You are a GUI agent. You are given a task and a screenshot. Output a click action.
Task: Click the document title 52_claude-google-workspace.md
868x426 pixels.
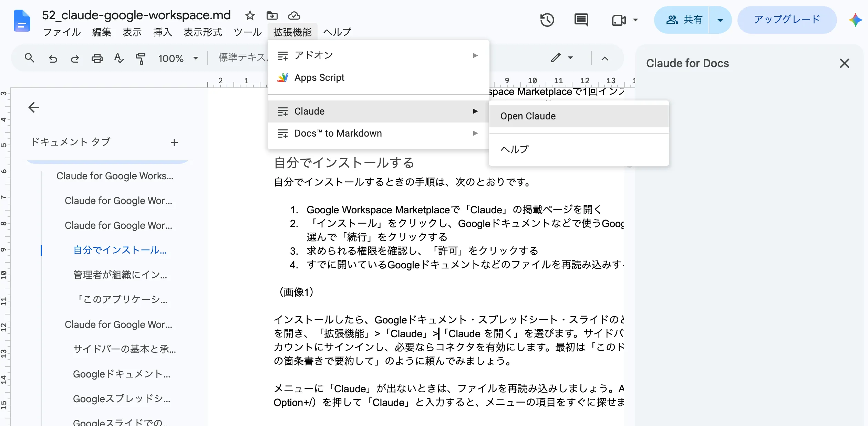pos(136,15)
